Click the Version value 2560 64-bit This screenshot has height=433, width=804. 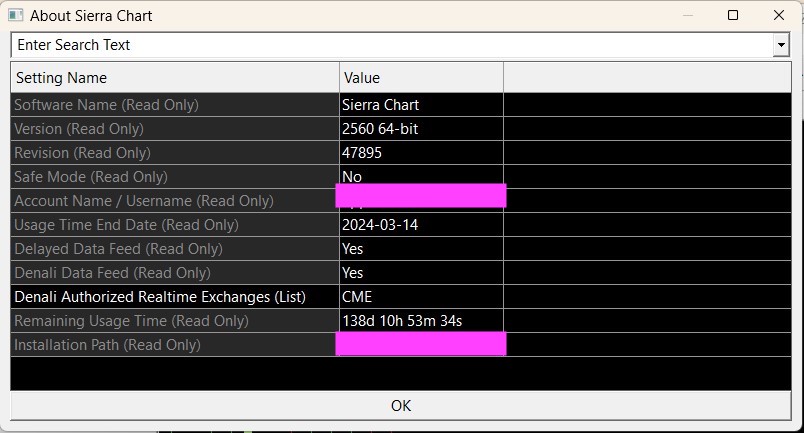(x=380, y=129)
